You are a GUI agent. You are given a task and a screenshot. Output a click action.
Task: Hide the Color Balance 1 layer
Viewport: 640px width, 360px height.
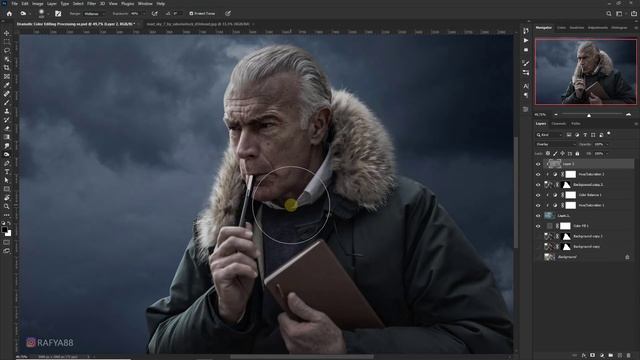tap(538, 195)
